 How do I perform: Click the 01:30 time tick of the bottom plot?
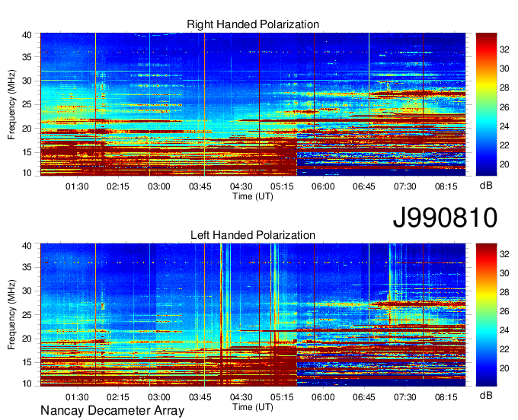tap(77, 397)
